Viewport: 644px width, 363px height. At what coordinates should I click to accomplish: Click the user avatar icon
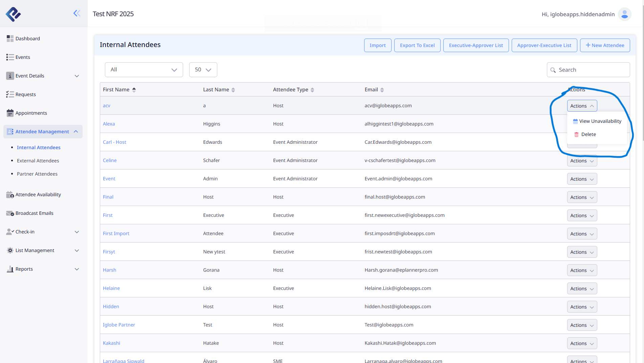[624, 14]
